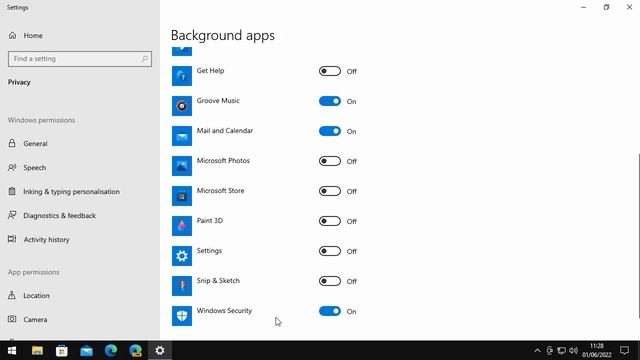The height and width of the screenshot is (360, 640).
Task: Click the Snip & Sketch label text
Action: pos(218,280)
